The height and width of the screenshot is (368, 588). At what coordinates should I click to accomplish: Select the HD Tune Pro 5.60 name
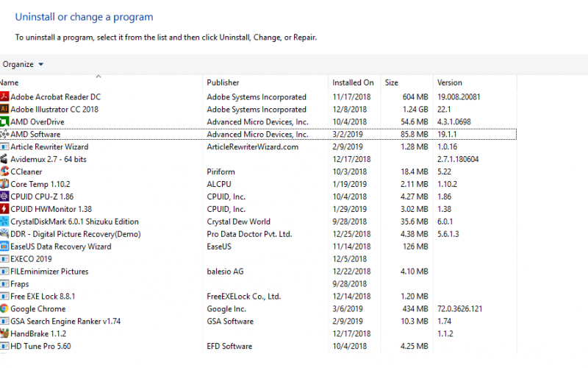[40, 346]
